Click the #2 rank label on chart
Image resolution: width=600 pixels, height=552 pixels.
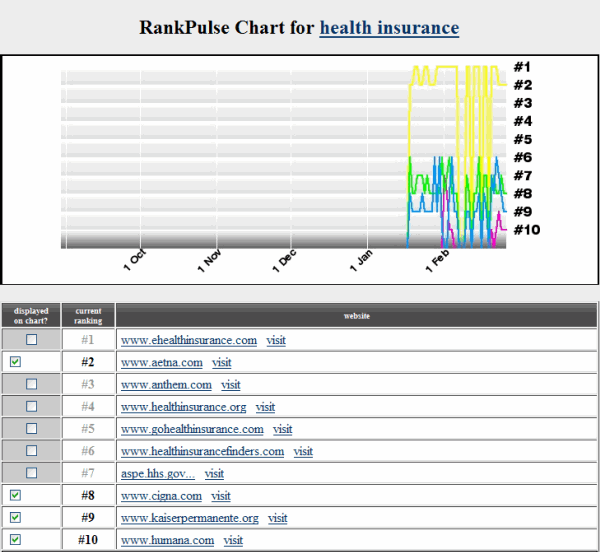[523, 85]
